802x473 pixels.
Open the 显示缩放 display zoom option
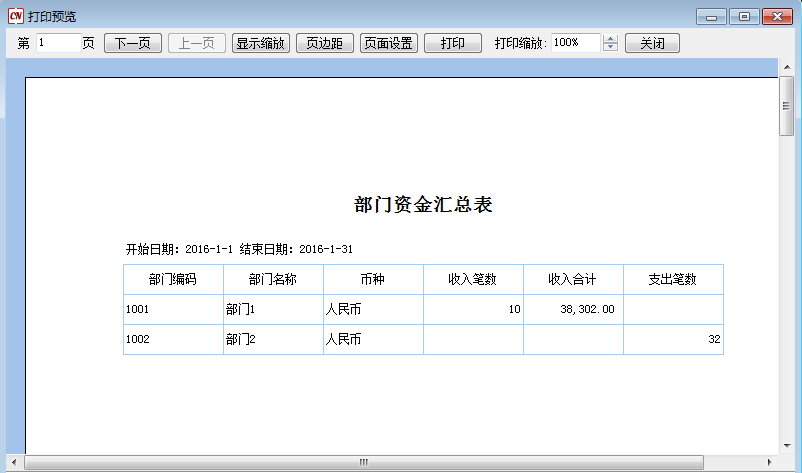pyautogui.click(x=261, y=43)
